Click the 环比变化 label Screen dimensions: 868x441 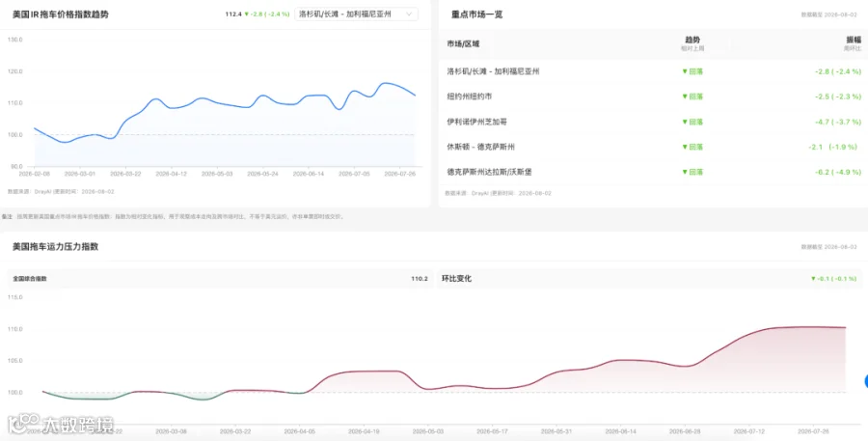click(457, 279)
